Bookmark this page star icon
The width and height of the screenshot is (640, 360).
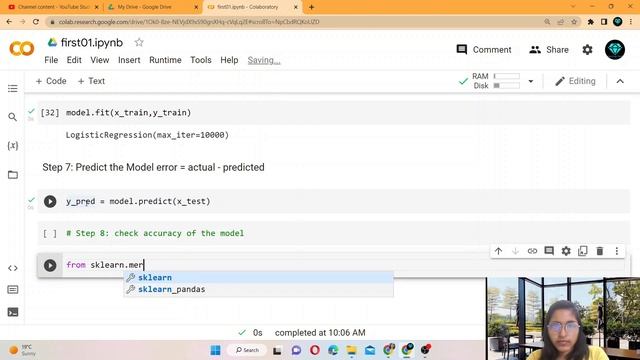[574, 22]
